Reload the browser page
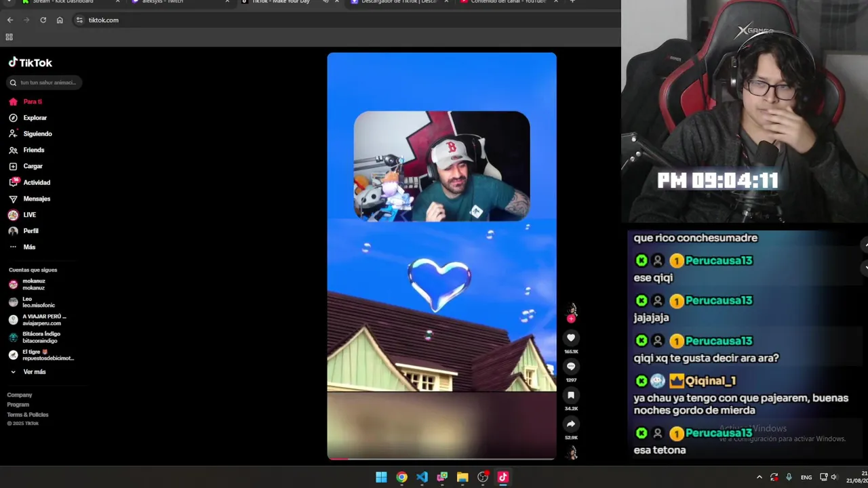Image resolution: width=868 pixels, height=488 pixels. [43, 20]
